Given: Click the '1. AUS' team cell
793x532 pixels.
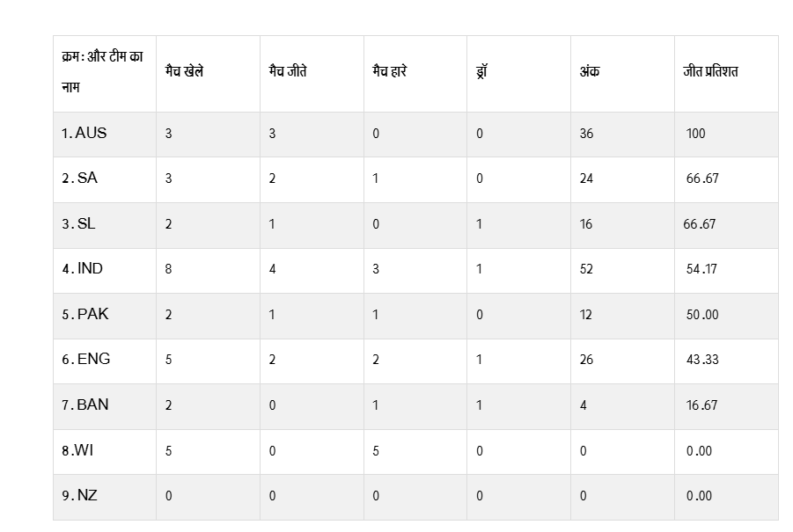Looking at the screenshot, I should pos(84,134).
